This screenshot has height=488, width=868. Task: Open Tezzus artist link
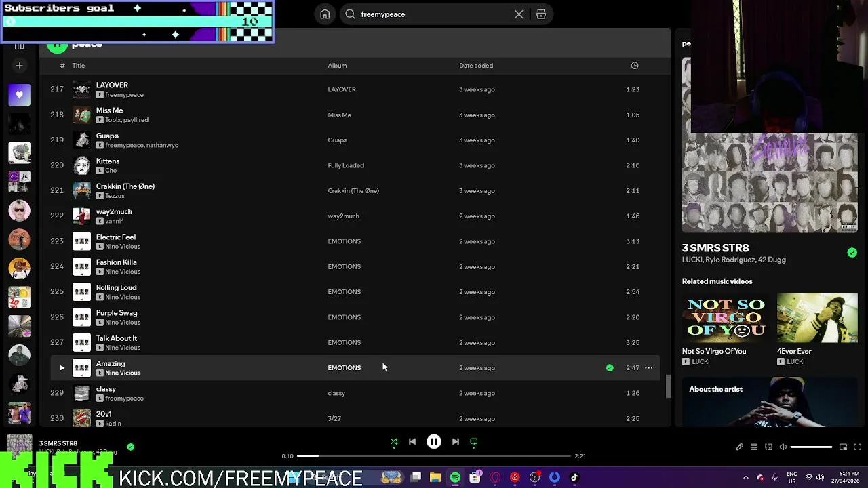click(115, 196)
